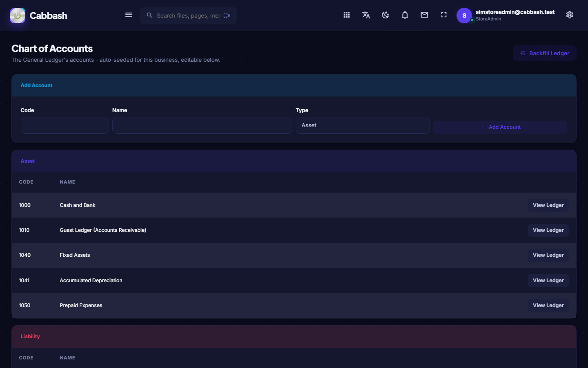Open the apps grid launcher
This screenshot has height=368, width=588.
tap(347, 15)
